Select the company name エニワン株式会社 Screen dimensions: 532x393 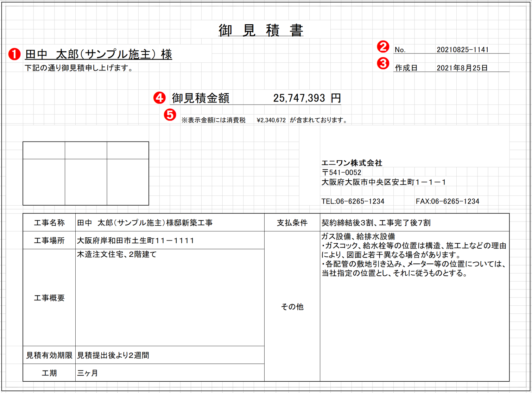(352, 163)
